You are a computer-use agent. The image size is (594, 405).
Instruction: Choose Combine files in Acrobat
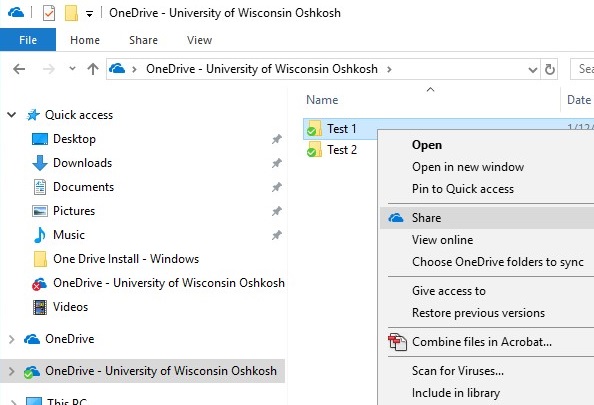tap(482, 342)
